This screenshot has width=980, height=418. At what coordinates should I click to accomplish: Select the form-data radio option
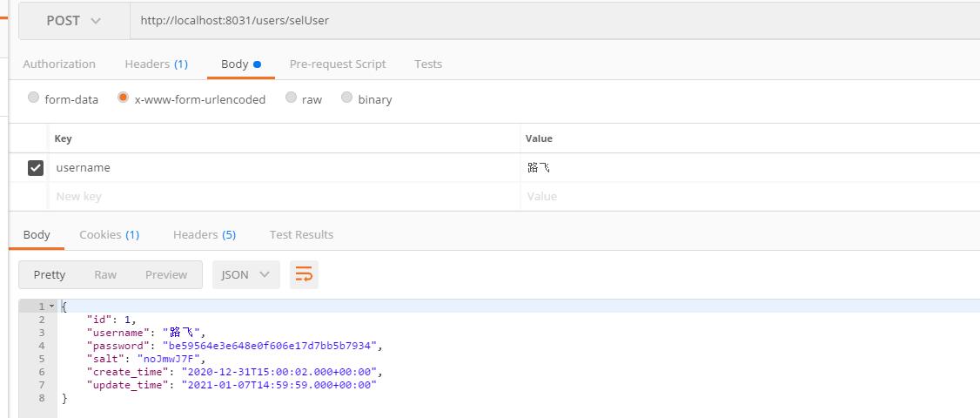point(34,98)
